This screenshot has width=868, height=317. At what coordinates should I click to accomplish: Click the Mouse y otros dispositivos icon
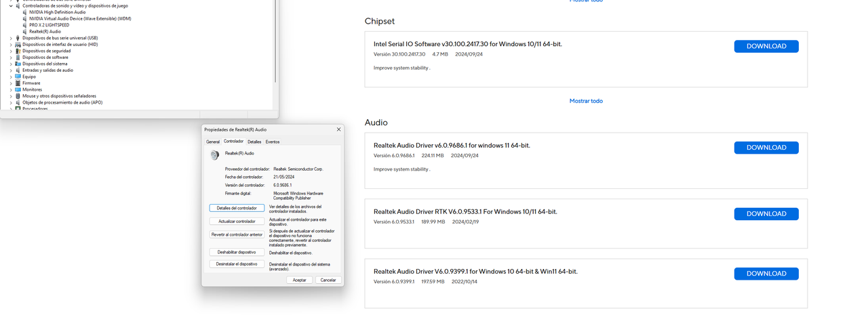[18, 96]
